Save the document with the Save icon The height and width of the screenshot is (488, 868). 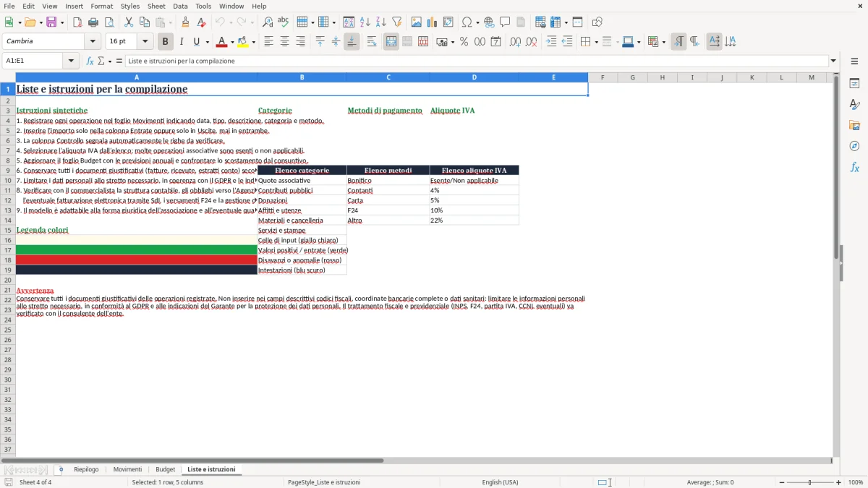point(51,22)
